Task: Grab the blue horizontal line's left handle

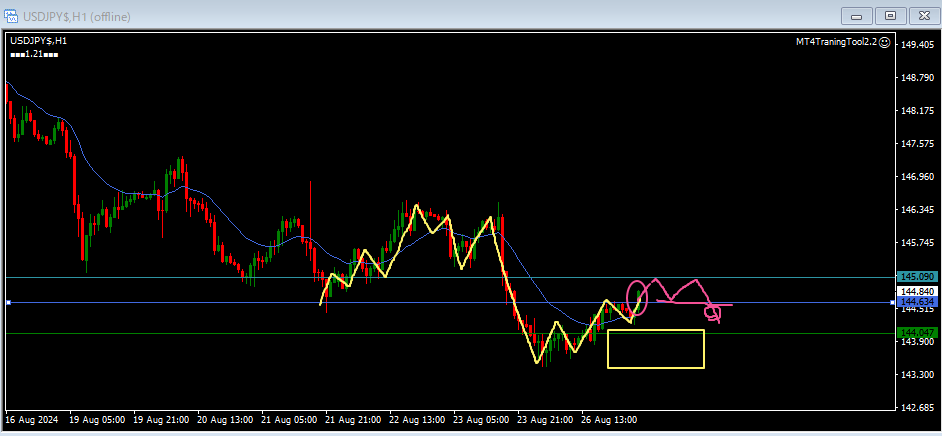Action: coord(8,302)
